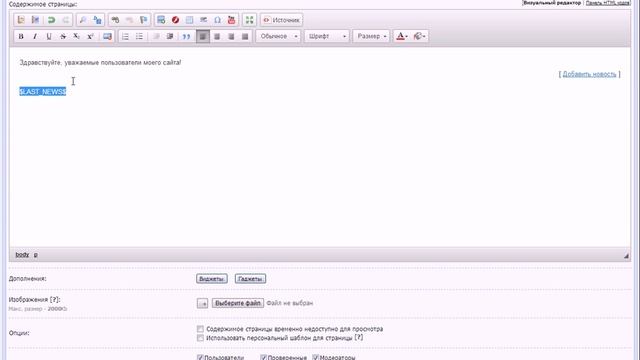Click the first clipboard paste icon in toolbar
640x360 pixels.
(x=21, y=20)
